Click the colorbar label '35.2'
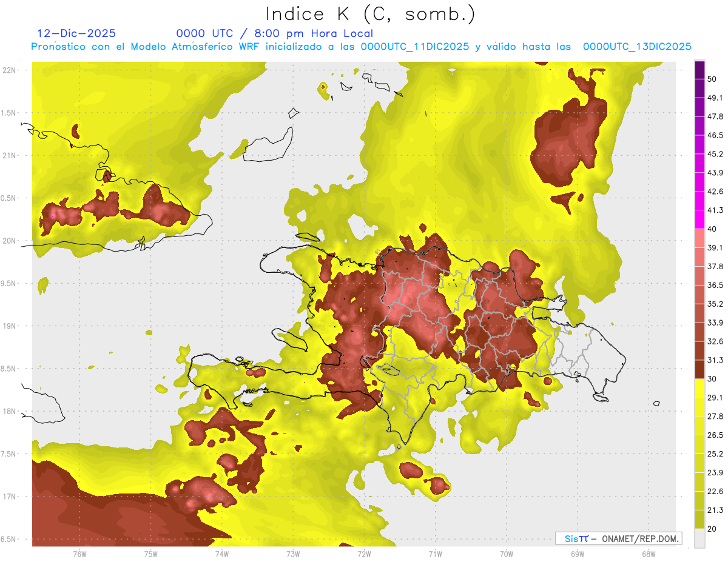The width and height of the screenshot is (728, 562). tap(715, 304)
